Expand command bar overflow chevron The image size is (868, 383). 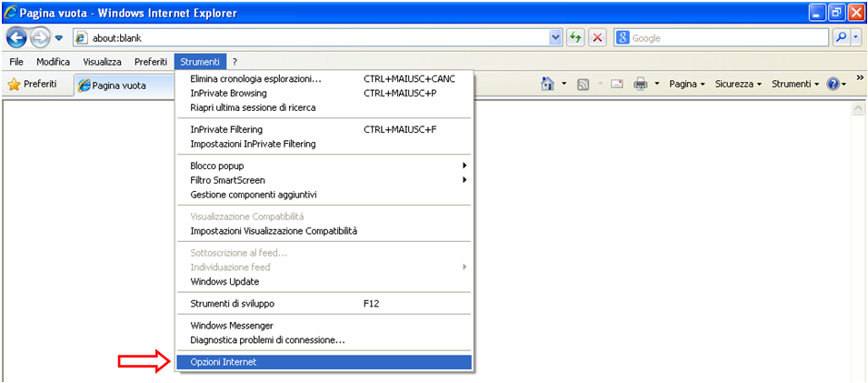[860, 77]
